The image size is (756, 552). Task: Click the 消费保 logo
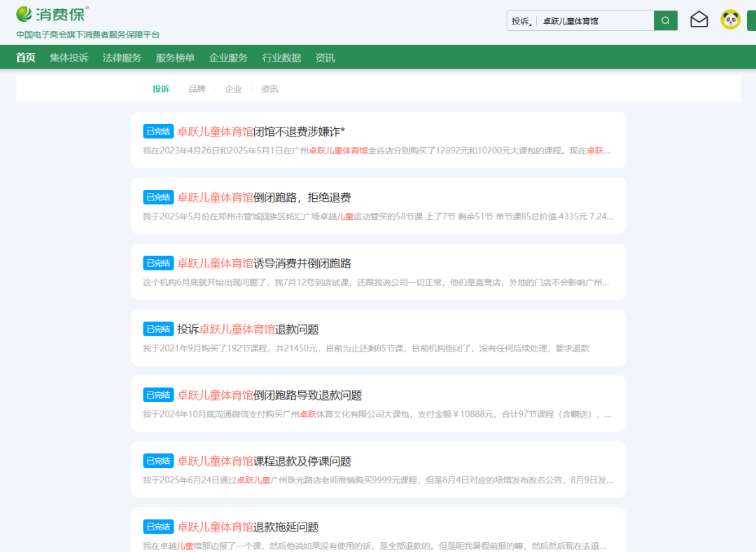[53, 14]
